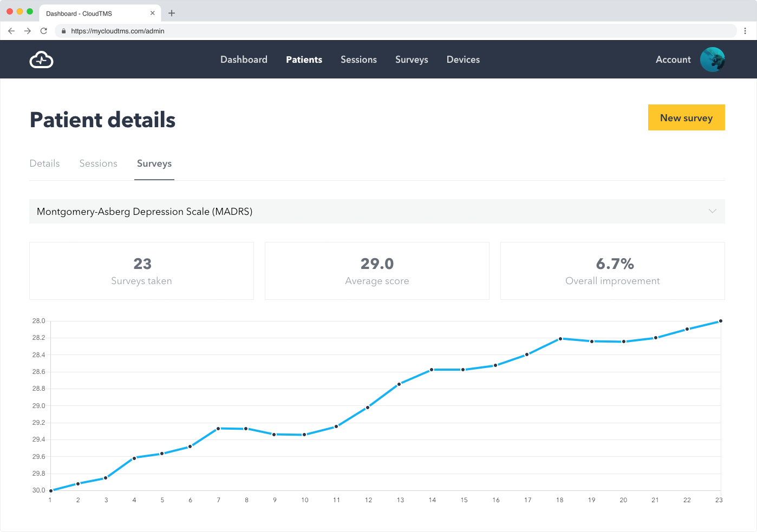Image resolution: width=757 pixels, height=532 pixels.
Task: Open the dropdown chevron on the survey selector
Action: point(712,212)
